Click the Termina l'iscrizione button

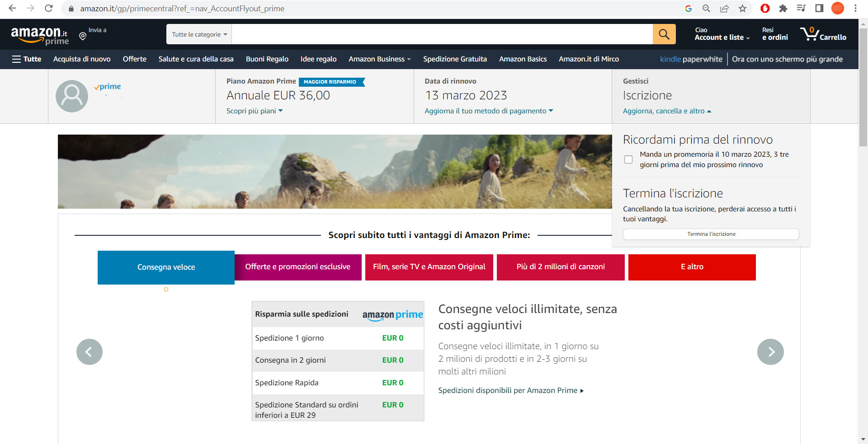pos(711,234)
